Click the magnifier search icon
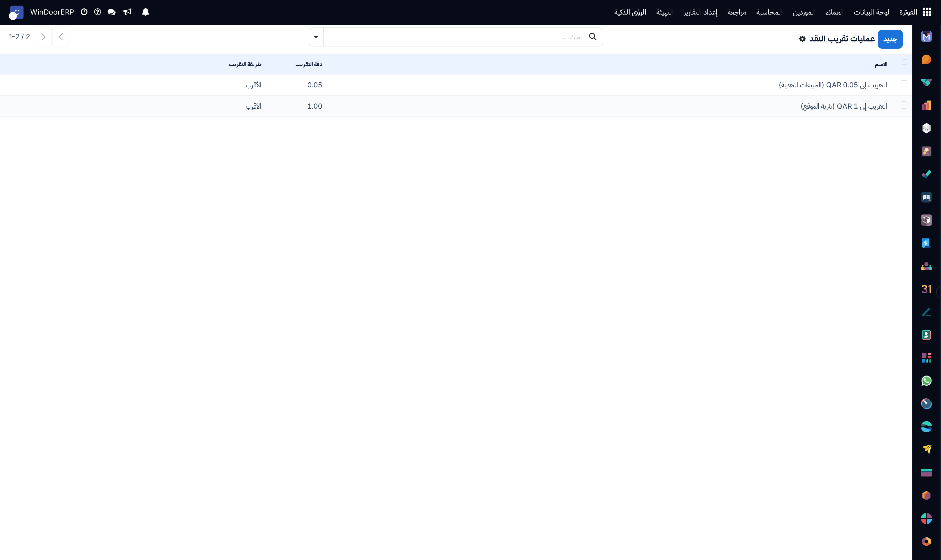 593,37
